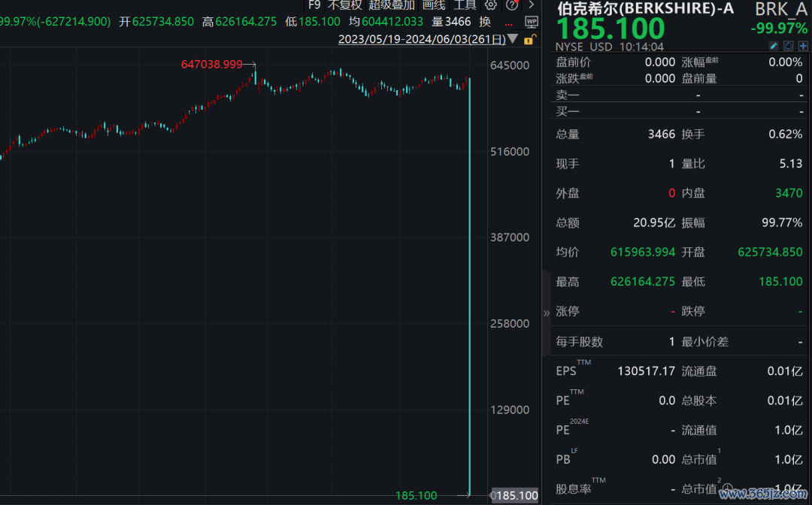Click the 均 604412.033 average in top bar

tap(386, 22)
